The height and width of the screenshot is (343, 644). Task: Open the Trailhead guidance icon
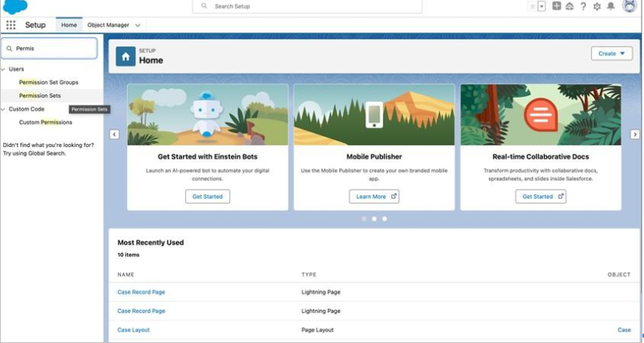tap(570, 6)
